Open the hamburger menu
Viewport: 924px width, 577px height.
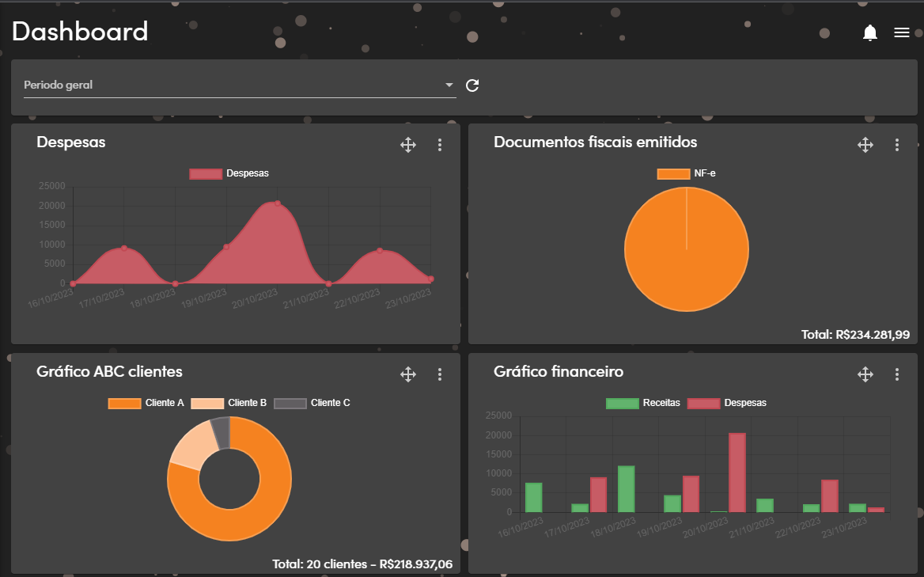click(x=901, y=32)
